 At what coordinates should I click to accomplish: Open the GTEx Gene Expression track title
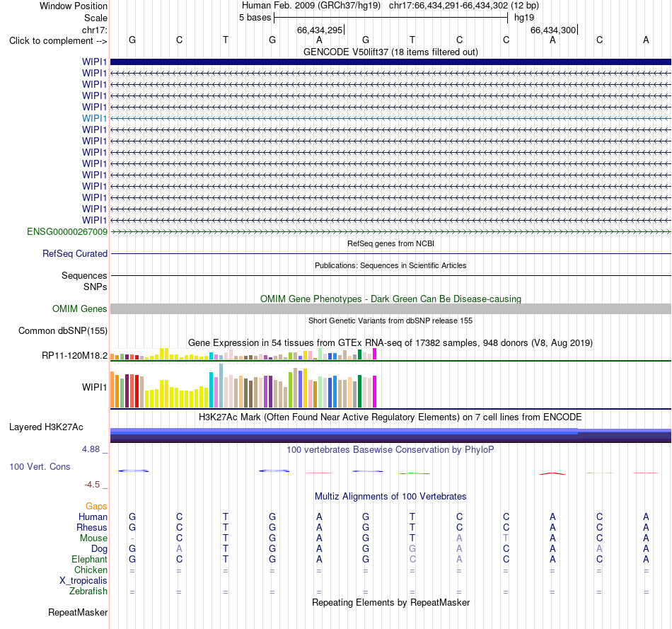click(x=390, y=342)
